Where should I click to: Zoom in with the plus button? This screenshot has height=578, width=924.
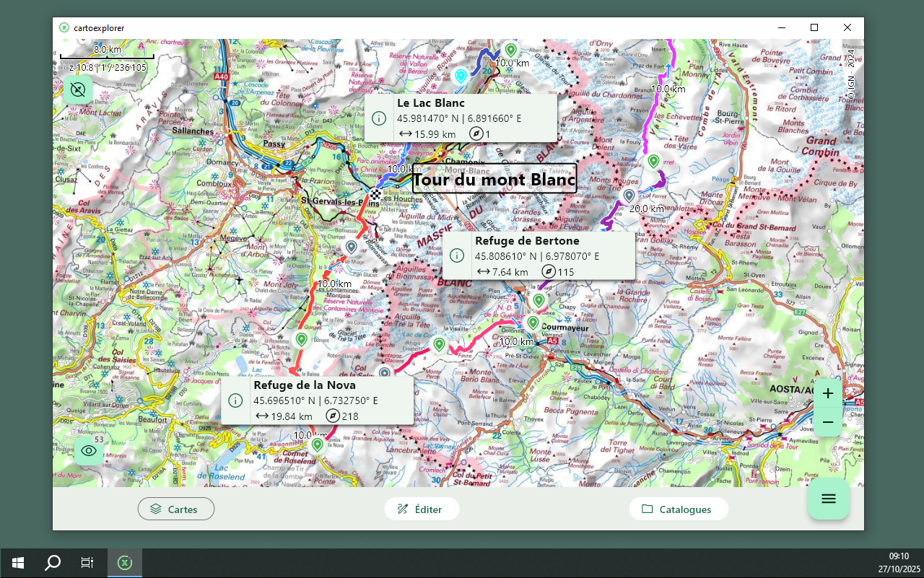pos(828,393)
